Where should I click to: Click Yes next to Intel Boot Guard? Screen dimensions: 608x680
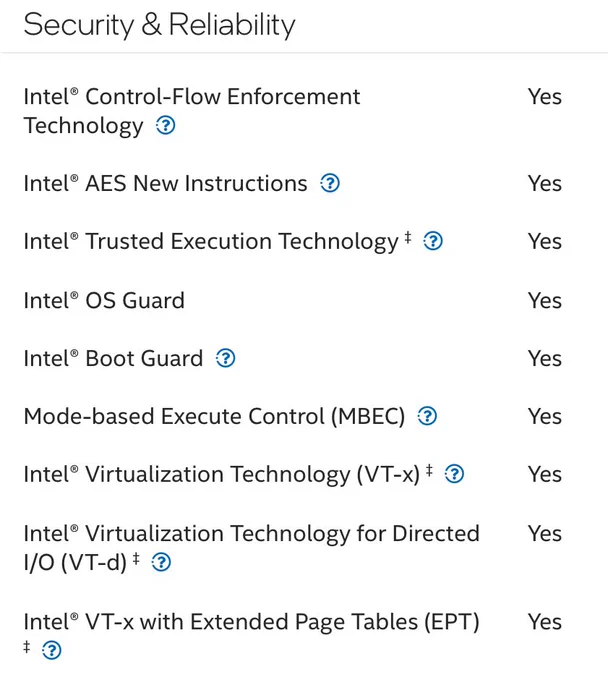[545, 358]
